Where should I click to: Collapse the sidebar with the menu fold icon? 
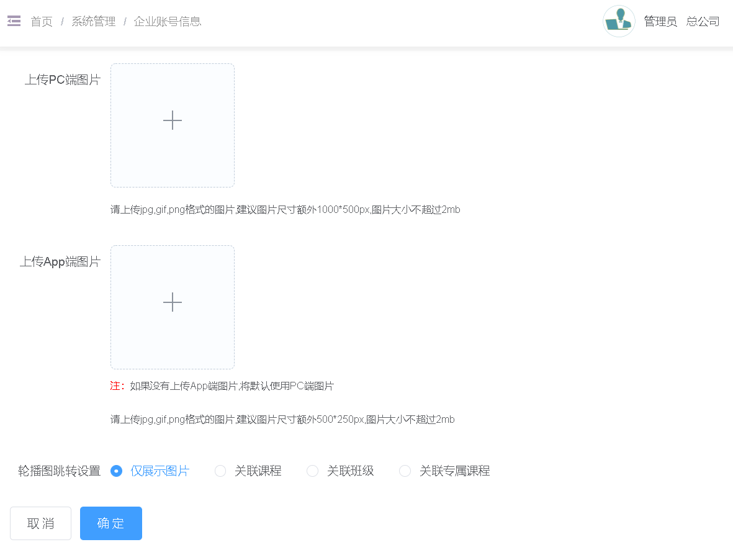[x=14, y=21]
